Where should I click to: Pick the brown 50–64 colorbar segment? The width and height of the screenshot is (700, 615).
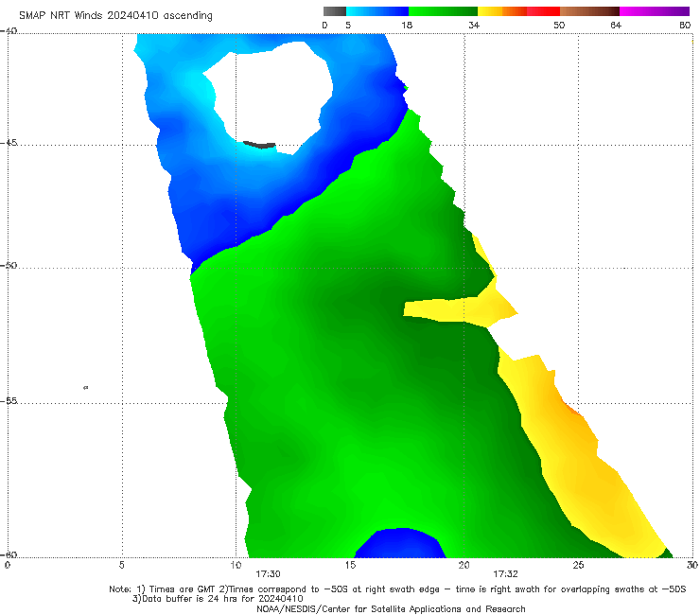(x=589, y=11)
